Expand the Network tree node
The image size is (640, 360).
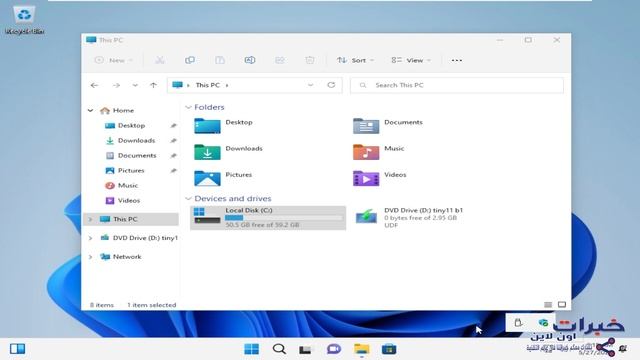point(90,257)
